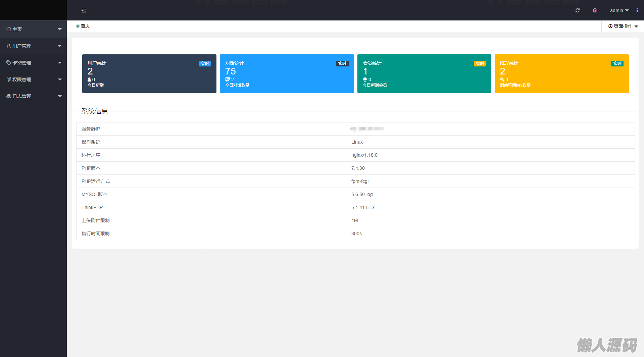
Task: Click the 操作系统 row label
Action: 91,142
